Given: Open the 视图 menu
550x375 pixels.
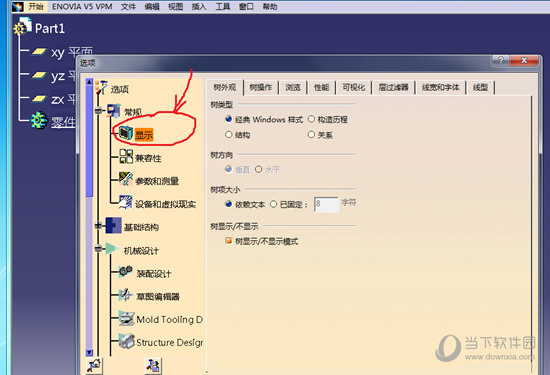Looking at the screenshot, I should (175, 7).
